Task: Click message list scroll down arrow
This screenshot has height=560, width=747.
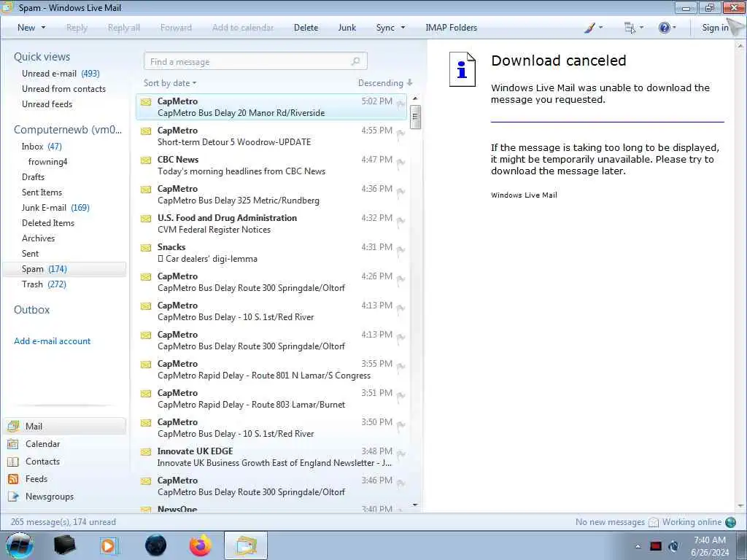Action: point(415,505)
